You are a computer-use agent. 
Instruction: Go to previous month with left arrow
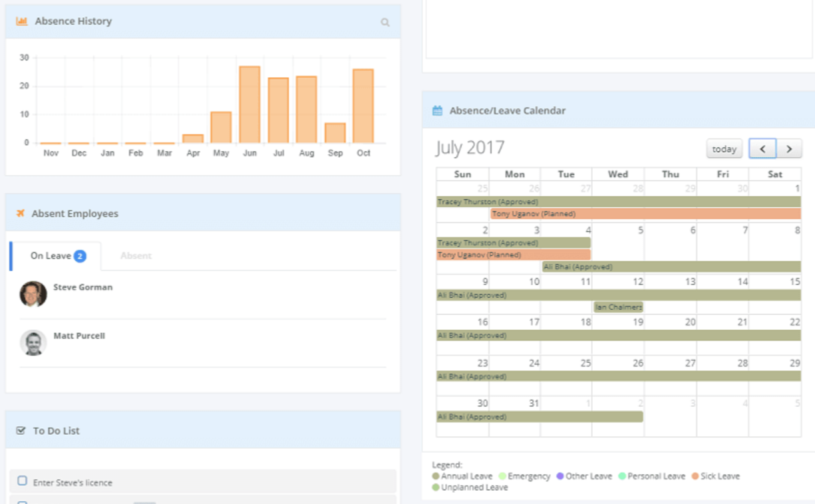click(x=762, y=149)
